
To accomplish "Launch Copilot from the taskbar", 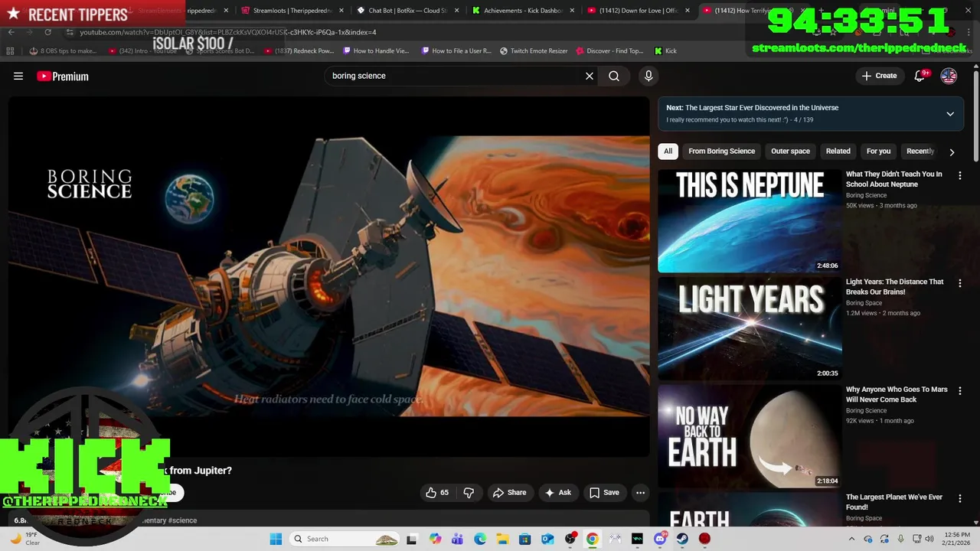I will 435,539.
